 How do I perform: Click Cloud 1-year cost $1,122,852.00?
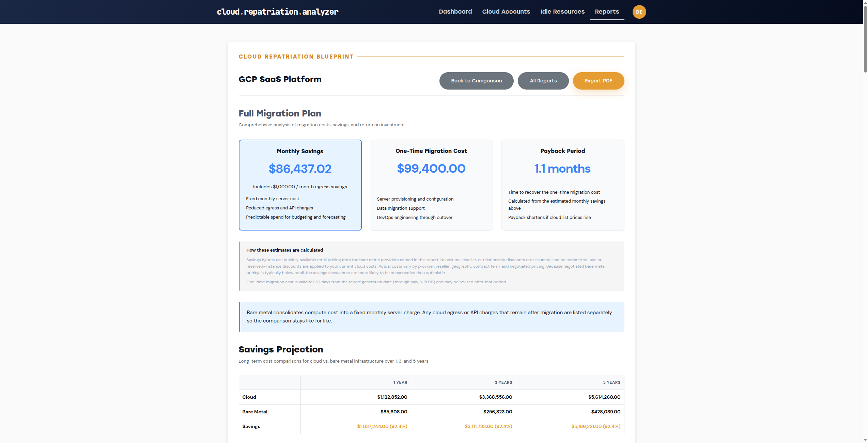(x=392, y=397)
